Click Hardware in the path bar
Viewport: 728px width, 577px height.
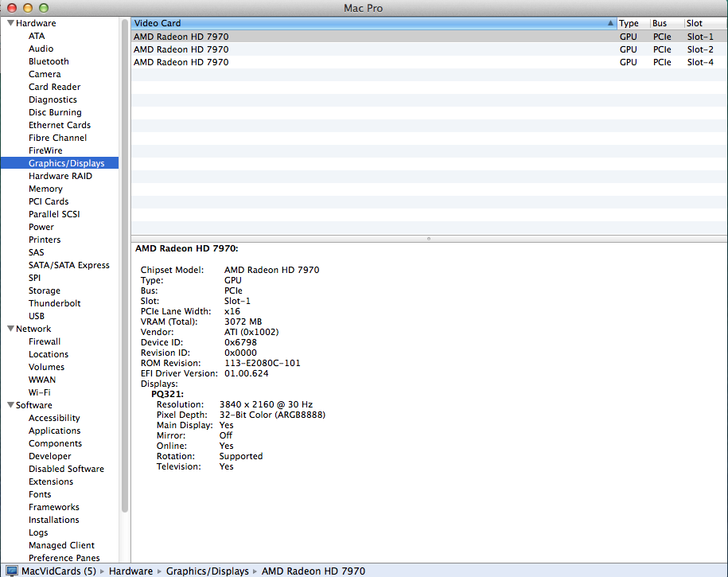click(x=131, y=571)
